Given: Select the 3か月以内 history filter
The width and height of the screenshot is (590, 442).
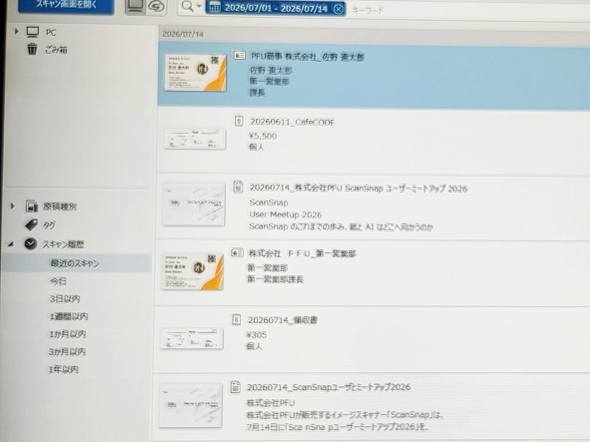Looking at the screenshot, I should click(67, 352).
